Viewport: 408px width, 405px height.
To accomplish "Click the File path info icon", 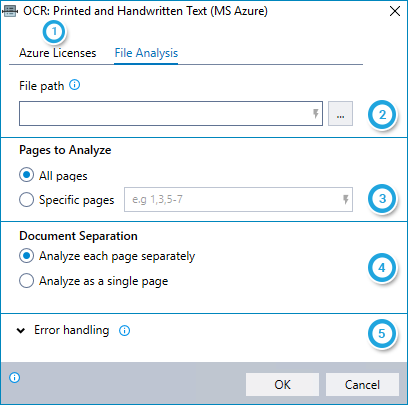I will tap(75, 85).
